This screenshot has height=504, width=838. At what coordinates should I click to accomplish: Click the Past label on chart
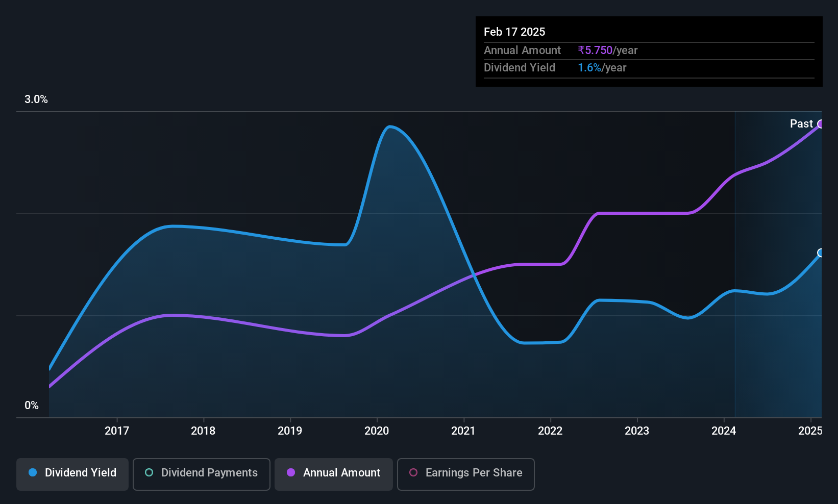pos(801,124)
